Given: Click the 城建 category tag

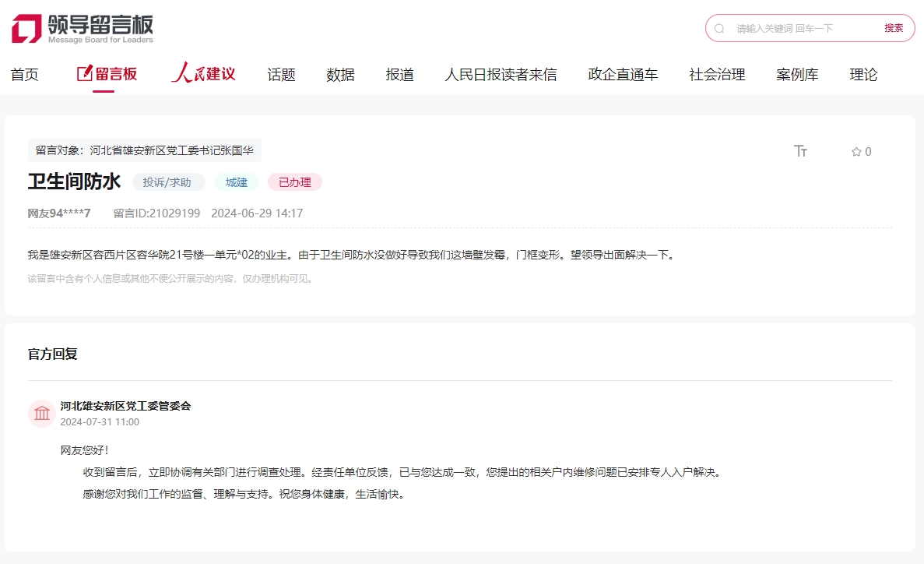Looking at the screenshot, I should tap(236, 182).
